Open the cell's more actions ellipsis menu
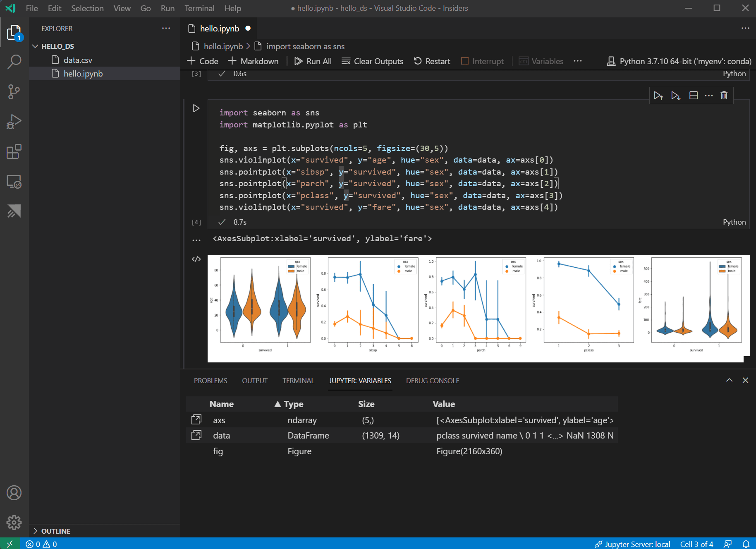This screenshot has height=549, width=756. point(708,95)
